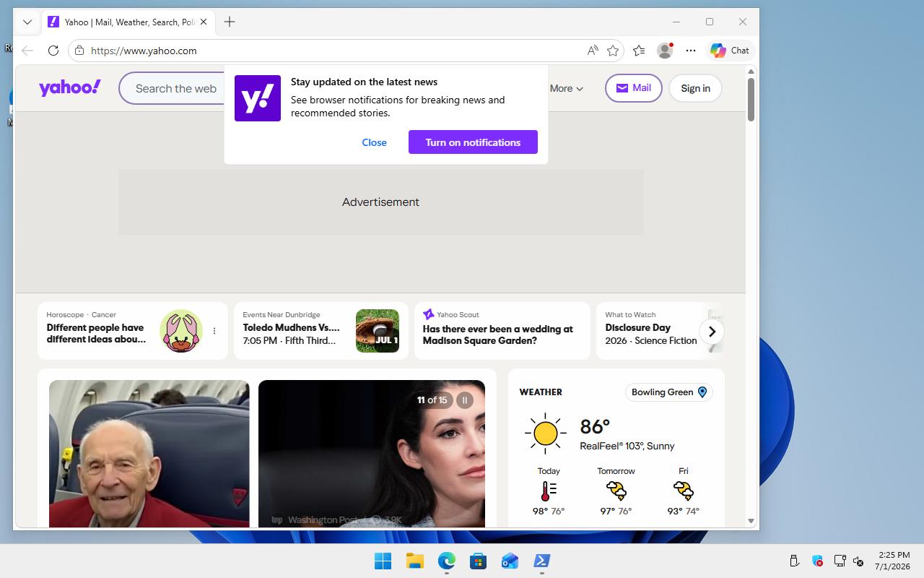Open Yahoo Mail
Screen dimensions: 924x578
[x=633, y=88]
